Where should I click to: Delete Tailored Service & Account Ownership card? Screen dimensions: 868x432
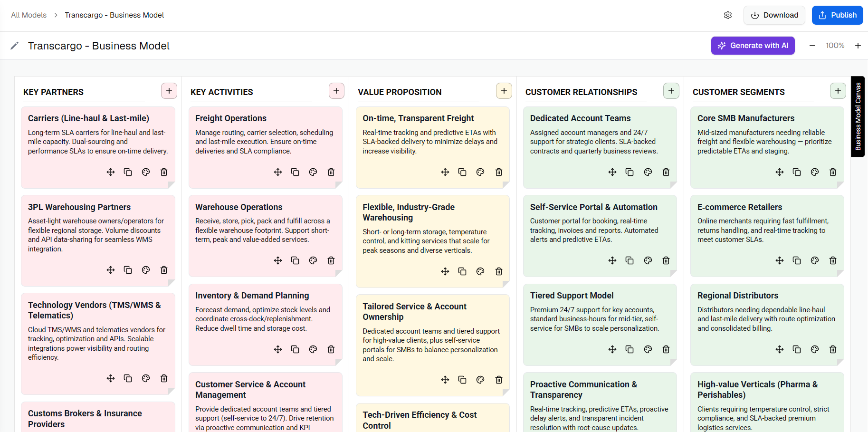[499, 380]
